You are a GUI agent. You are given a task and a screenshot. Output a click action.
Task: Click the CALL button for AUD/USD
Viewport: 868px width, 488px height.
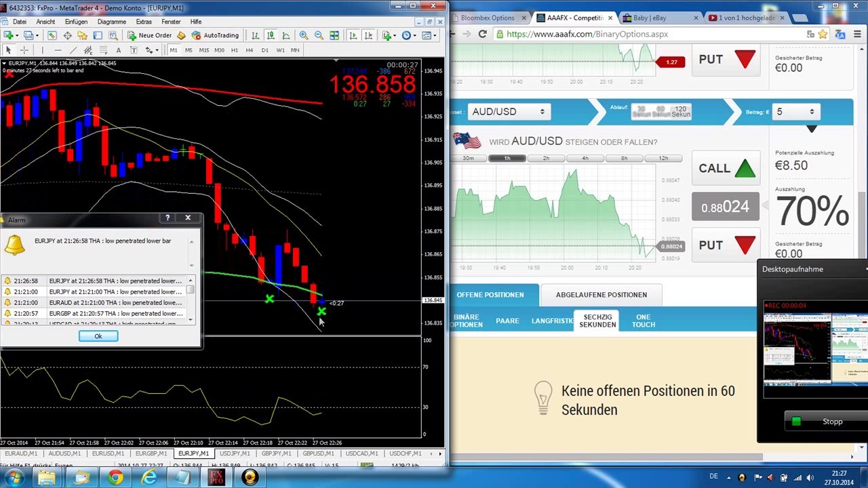[x=726, y=168]
